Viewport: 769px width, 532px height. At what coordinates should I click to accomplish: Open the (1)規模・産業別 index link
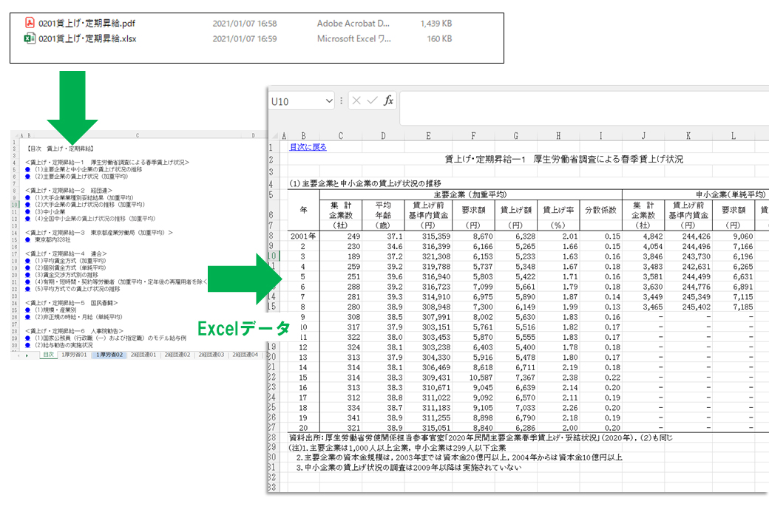coord(55,310)
